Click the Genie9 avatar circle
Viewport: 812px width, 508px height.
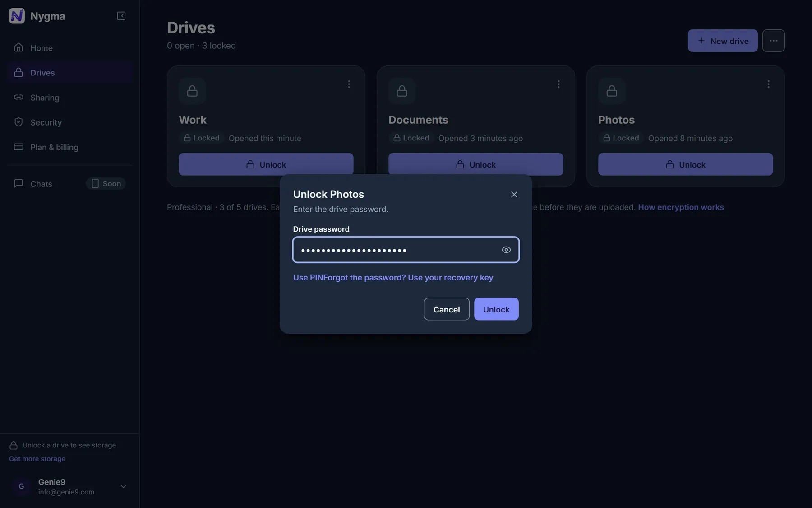tap(21, 486)
